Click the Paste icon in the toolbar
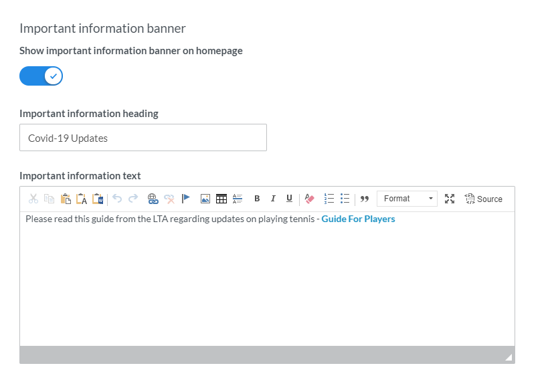This screenshot has height=392, width=550. [x=66, y=199]
